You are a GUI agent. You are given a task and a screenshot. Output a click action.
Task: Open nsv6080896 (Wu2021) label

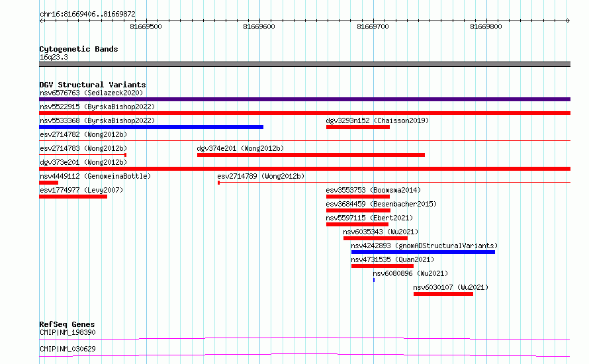tap(410, 273)
